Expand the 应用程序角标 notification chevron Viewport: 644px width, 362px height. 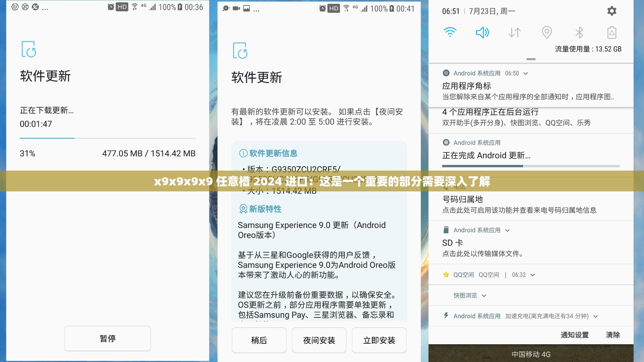click(526, 73)
